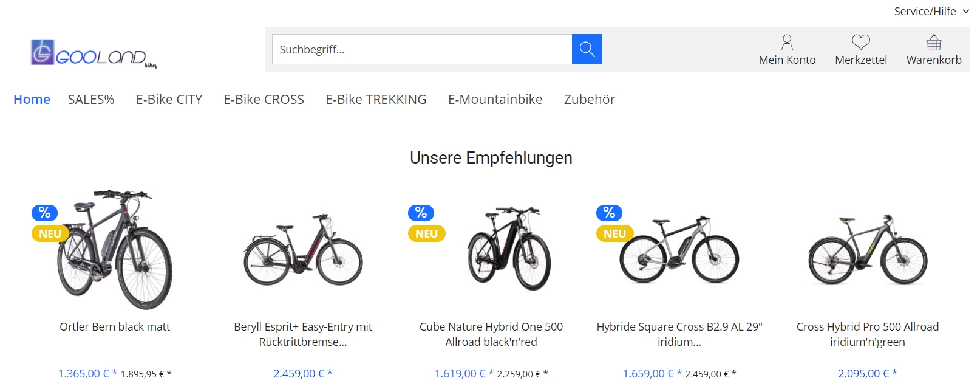
Task: Click percent badge on Hybride Square Cross
Action: (x=609, y=213)
